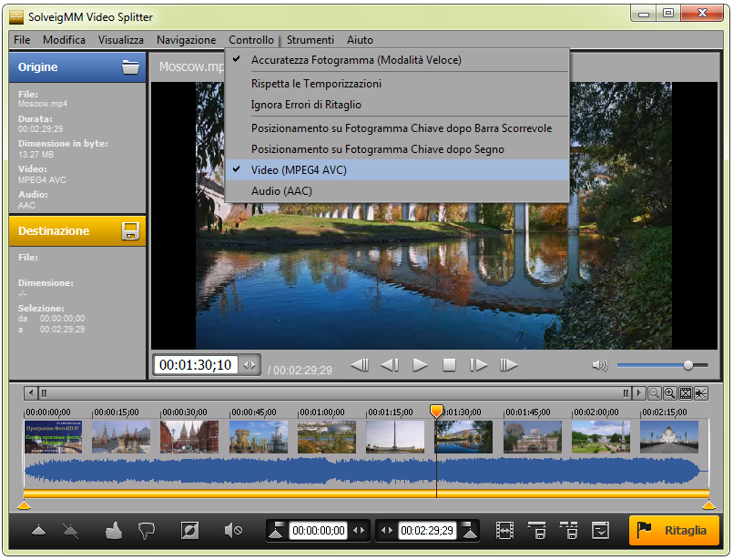
Task: Enable Ignora Errori di Ritaglio
Action: click(397, 105)
